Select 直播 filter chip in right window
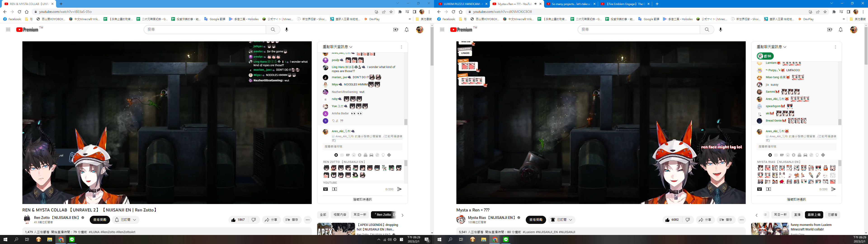 click(x=797, y=215)
